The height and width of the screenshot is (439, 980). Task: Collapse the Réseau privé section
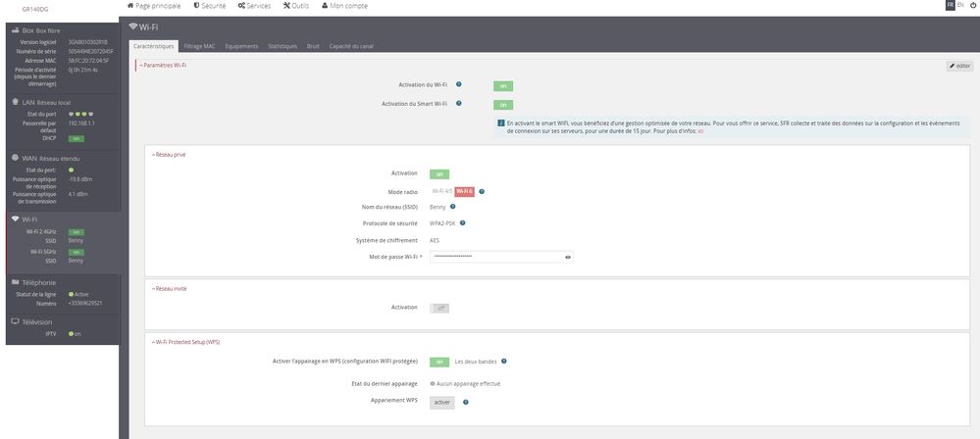(168, 155)
